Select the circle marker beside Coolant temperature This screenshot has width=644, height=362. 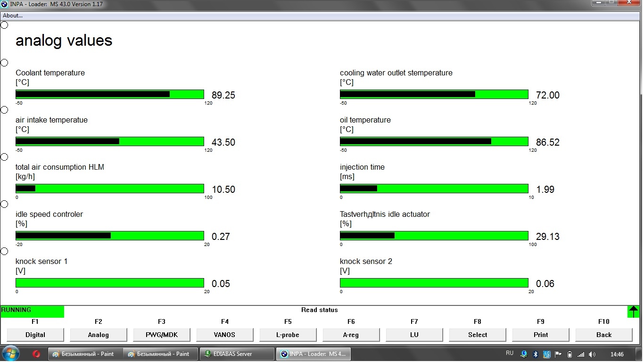point(4,63)
